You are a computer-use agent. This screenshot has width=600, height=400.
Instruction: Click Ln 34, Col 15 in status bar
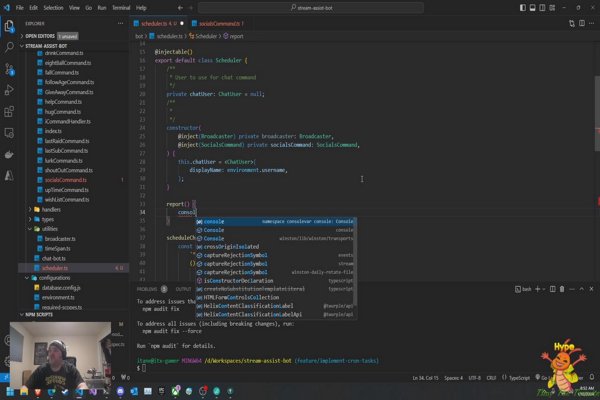point(425,378)
